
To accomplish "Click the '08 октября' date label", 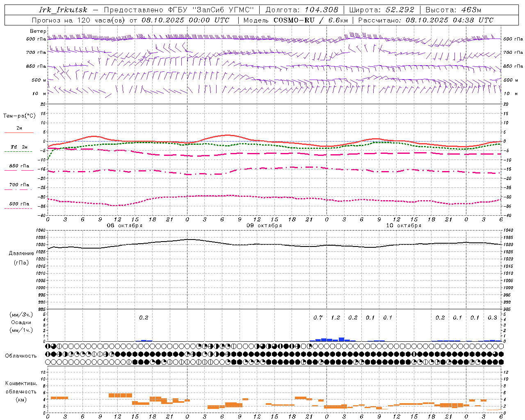I will tap(125, 226).
